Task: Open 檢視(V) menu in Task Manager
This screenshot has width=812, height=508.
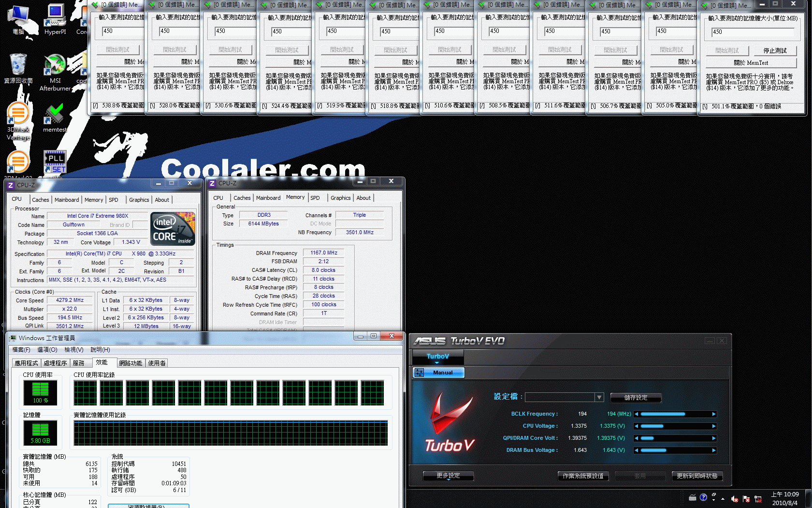Action: tap(74, 350)
